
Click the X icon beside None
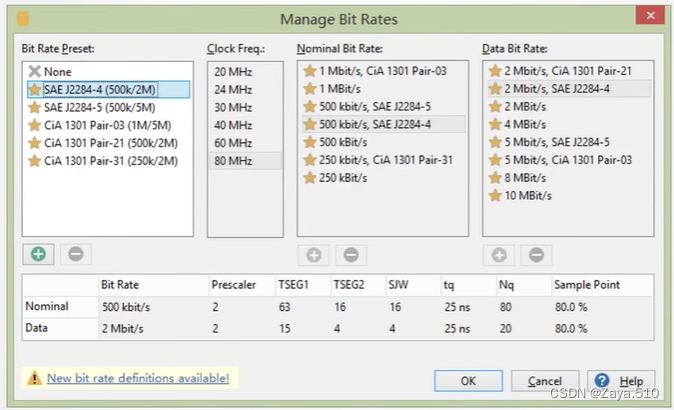(x=34, y=71)
